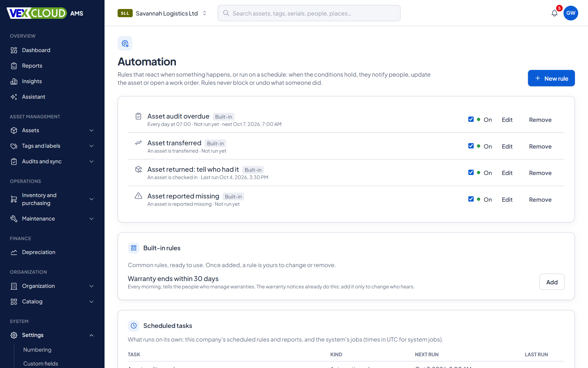Open the Numbering settings page

(37, 350)
